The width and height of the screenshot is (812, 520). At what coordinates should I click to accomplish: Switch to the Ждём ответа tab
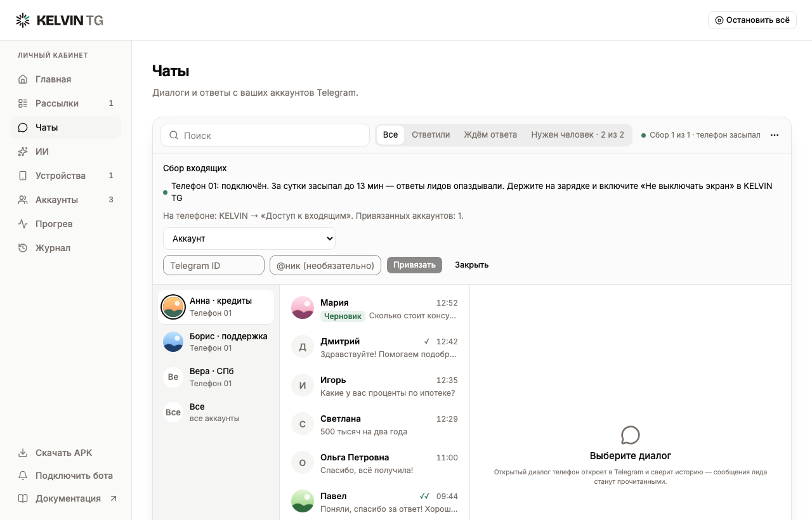click(490, 134)
